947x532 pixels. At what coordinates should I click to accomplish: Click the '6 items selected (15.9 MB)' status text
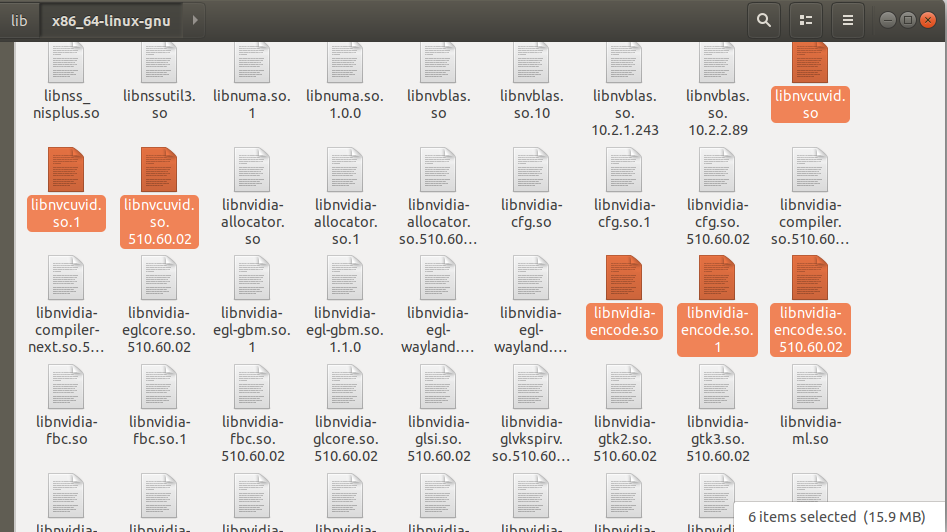coord(836,517)
